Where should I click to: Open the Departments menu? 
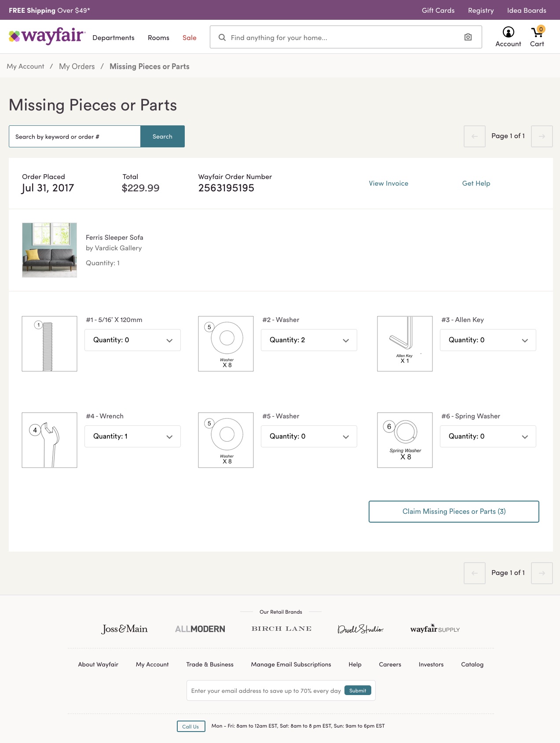pyautogui.click(x=113, y=38)
